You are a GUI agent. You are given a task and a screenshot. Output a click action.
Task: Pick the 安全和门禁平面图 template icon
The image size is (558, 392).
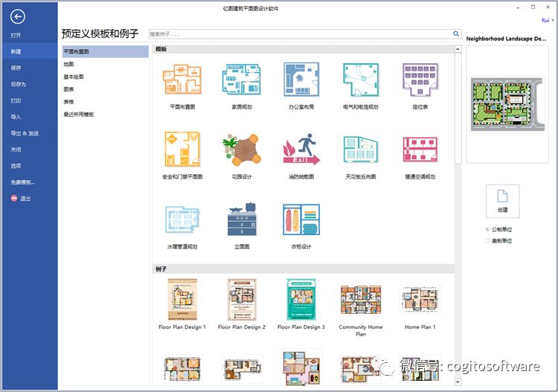(182, 150)
